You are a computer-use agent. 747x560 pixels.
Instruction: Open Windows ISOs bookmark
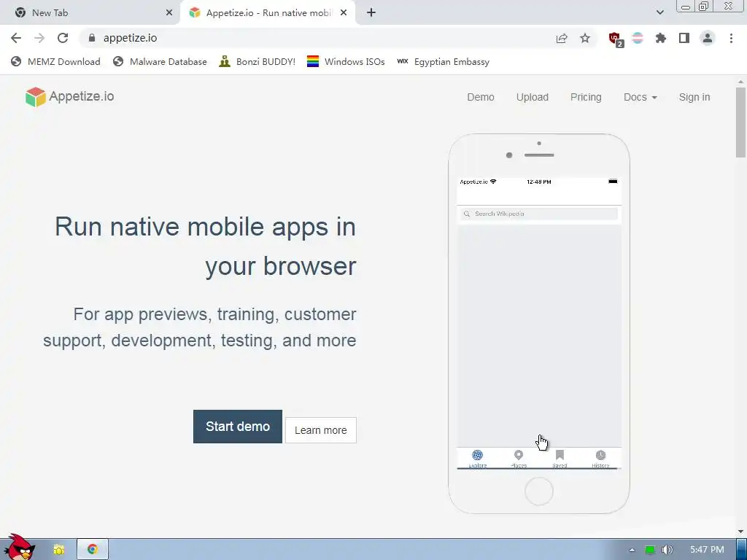coord(345,62)
